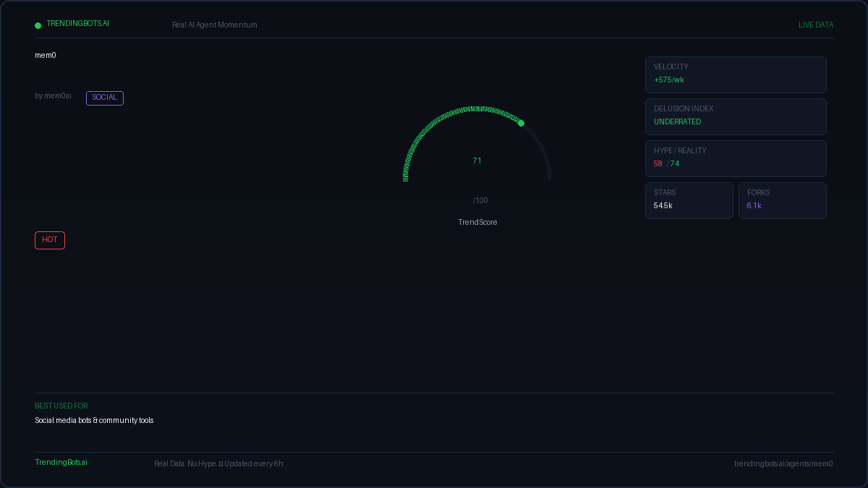The width and height of the screenshot is (868, 488).
Task: Open the TRENDINGBOTS.AI header logo link
Action: pos(77,23)
